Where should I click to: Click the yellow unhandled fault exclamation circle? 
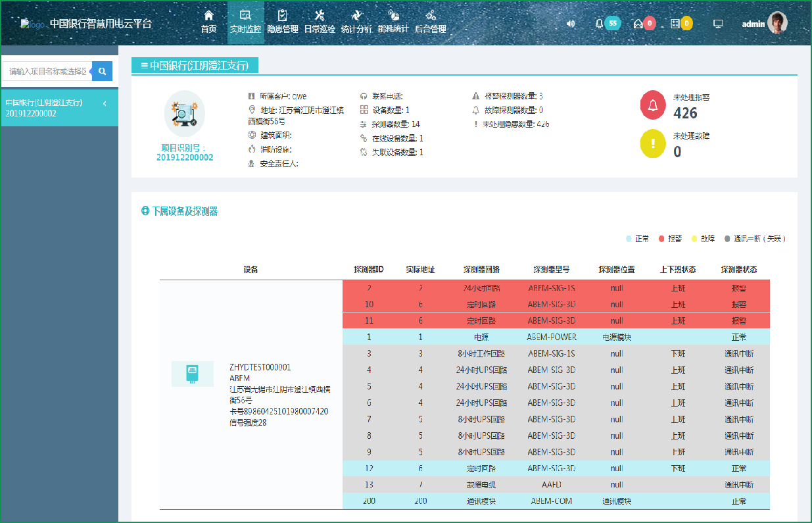point(653,143)
